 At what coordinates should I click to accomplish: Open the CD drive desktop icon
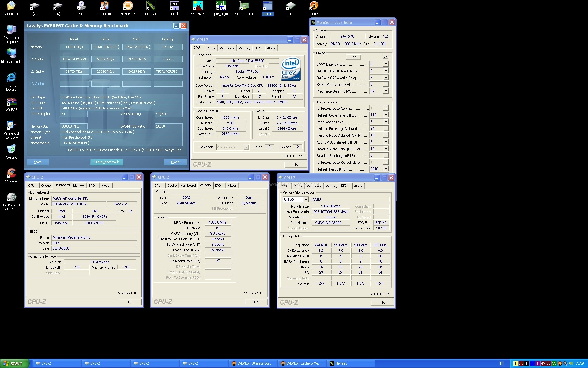[81, 8]
